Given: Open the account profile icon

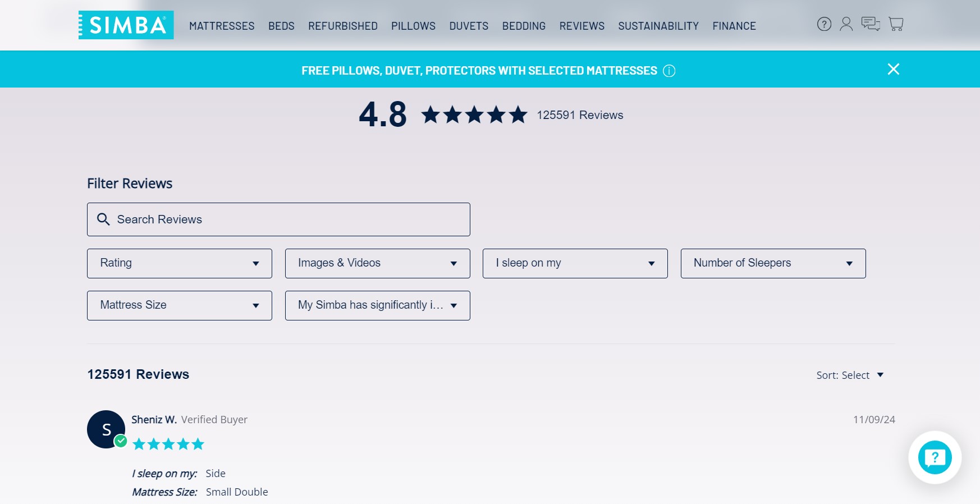Looking at the screenshot, I should pos(846,24).
